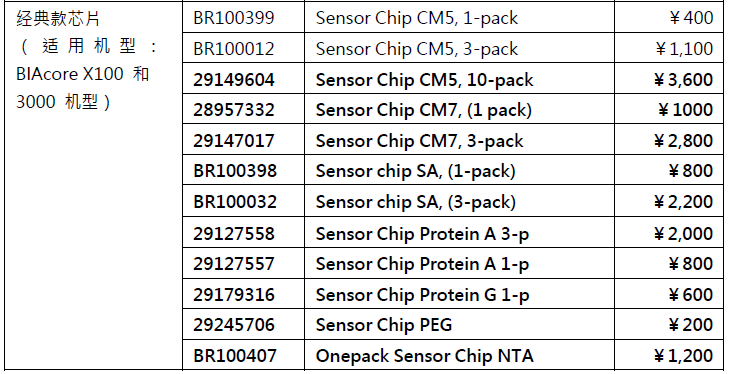Click product code 28957332

pos(234,110)
